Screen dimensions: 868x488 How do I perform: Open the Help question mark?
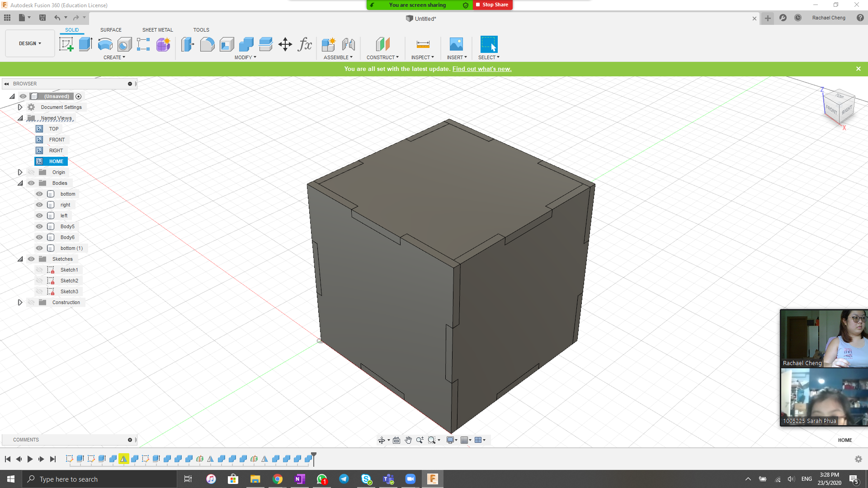[x=860, y=18]
